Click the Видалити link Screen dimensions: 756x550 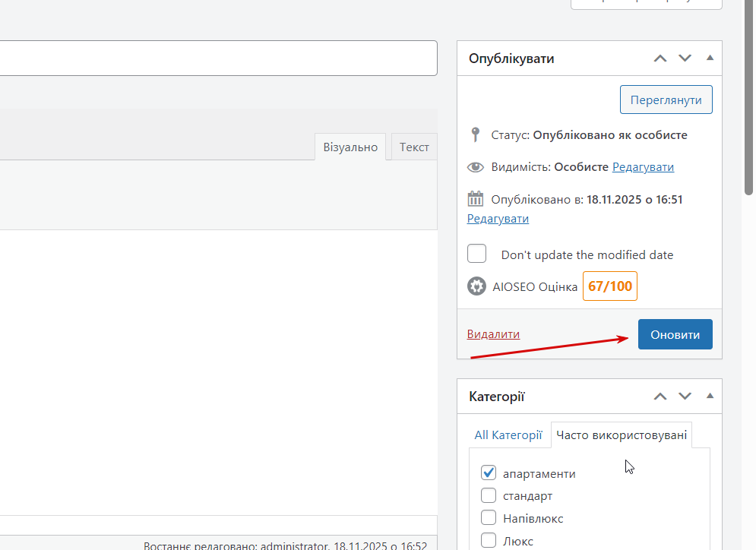(493, 334)
